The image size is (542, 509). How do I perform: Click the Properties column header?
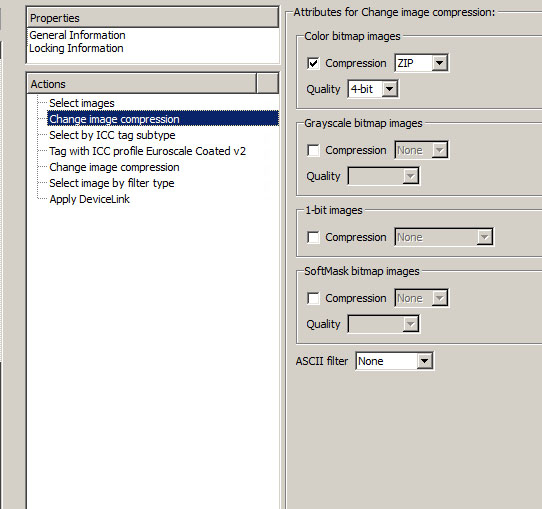pyautogui.click(x=152, y=17)
